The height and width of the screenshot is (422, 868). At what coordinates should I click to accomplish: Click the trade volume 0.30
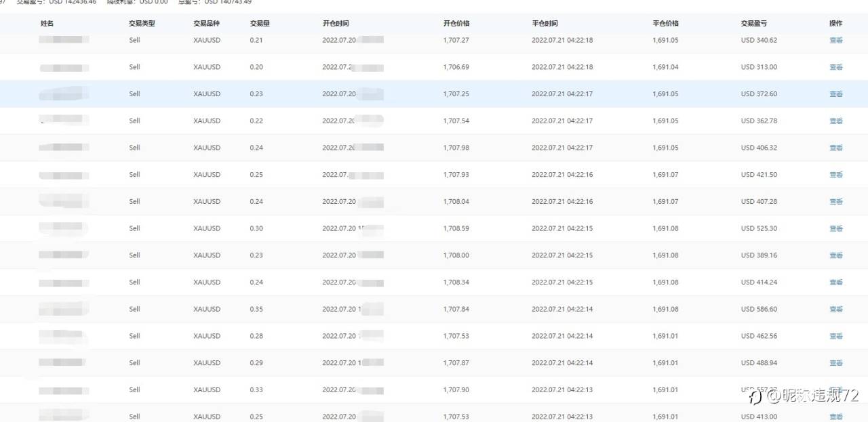click(x=256, y=228)
